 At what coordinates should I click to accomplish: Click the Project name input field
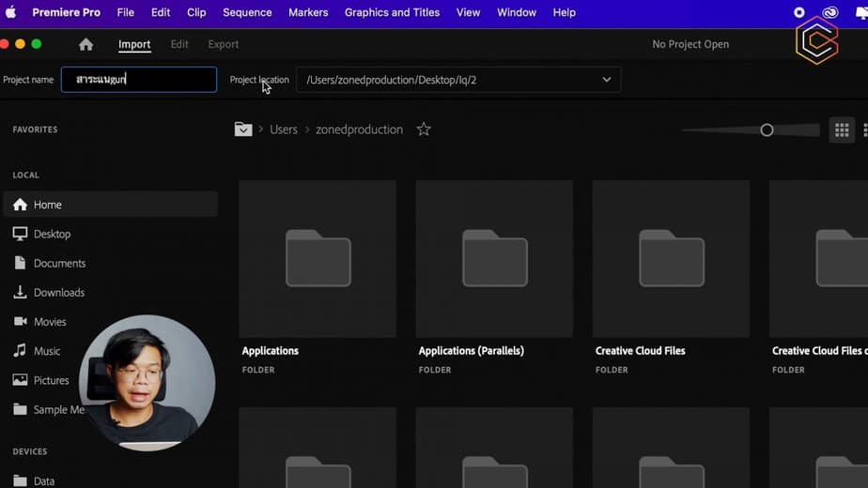[x=139, y=79]
